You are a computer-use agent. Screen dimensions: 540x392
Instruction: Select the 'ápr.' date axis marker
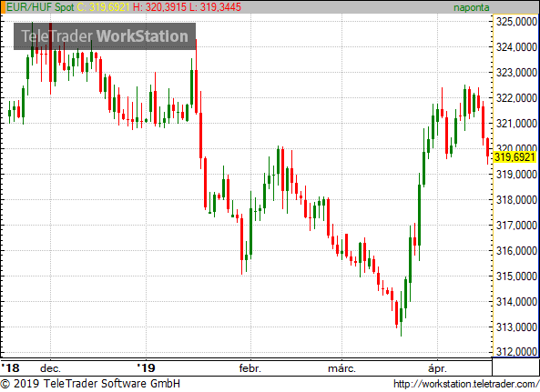click(437, 368)
